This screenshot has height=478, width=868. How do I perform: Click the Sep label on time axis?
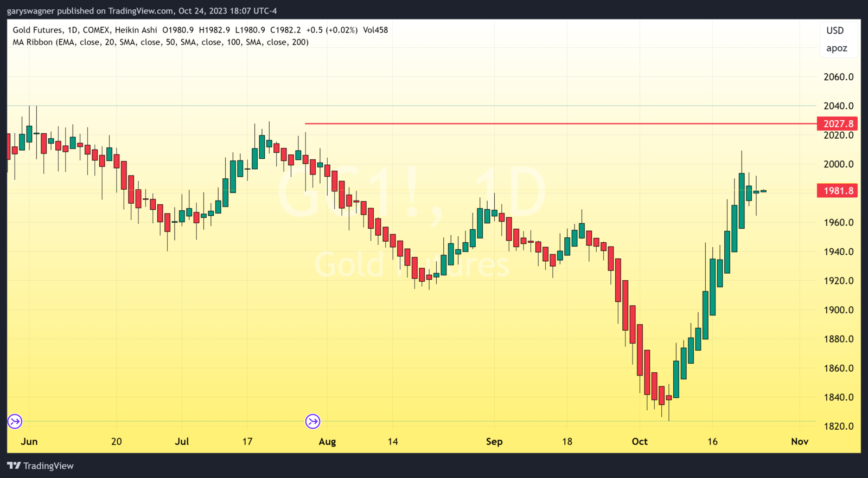pyautogui.click(x=494, y=442)
